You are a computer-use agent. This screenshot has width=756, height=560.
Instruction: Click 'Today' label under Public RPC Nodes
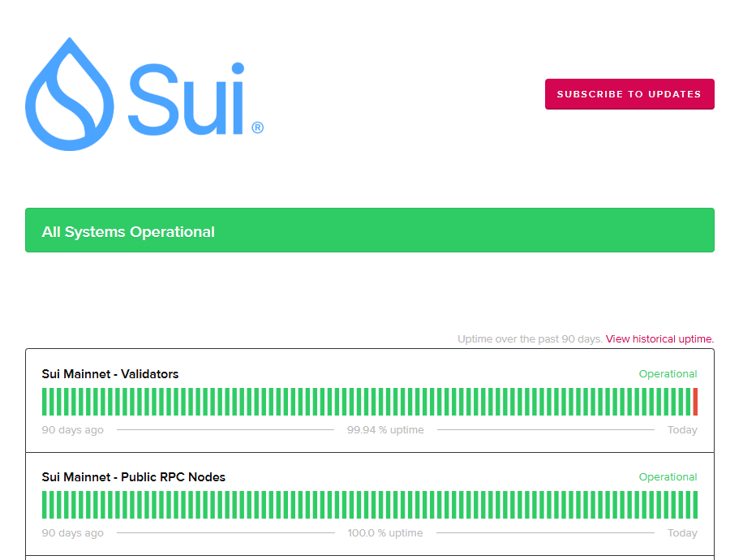(x=682, y=533)
